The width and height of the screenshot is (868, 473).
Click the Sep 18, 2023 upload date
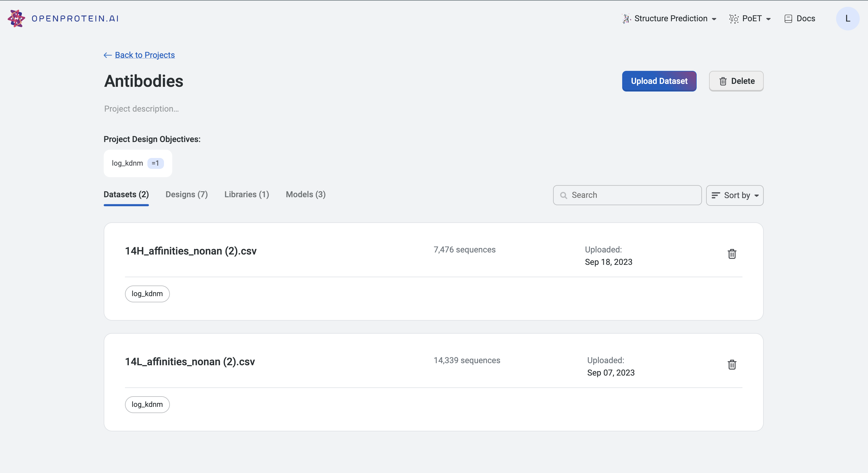pyautogui.click(x=609, y=262)
